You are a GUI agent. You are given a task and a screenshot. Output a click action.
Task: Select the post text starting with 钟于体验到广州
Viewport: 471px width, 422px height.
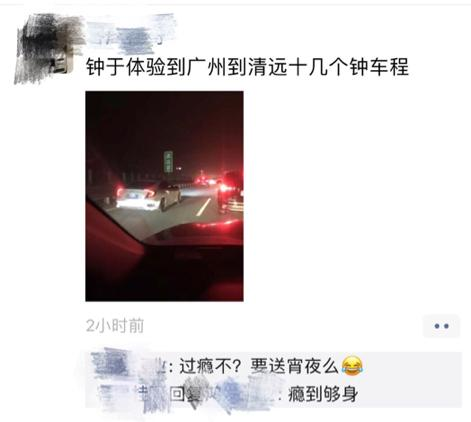pos(247,67)
